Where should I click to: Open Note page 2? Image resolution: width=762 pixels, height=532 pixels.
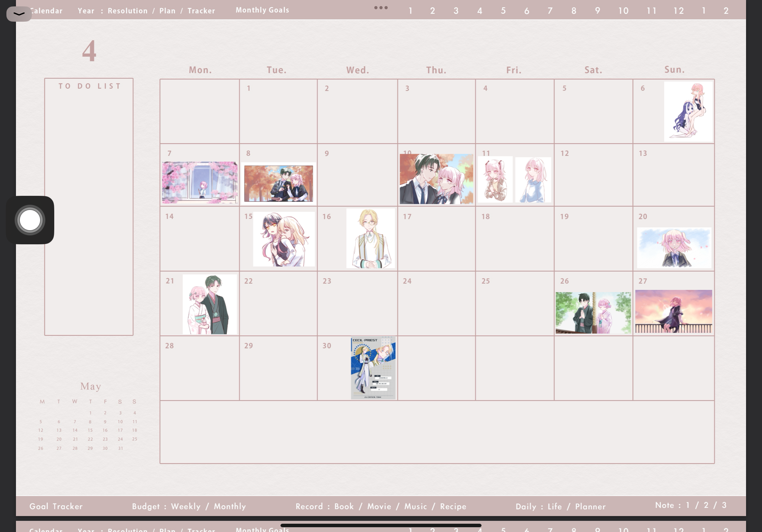pos(706,505)
